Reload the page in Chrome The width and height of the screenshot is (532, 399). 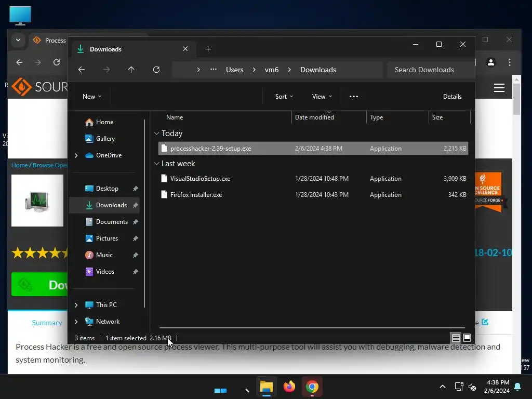[x=57, y=62]
